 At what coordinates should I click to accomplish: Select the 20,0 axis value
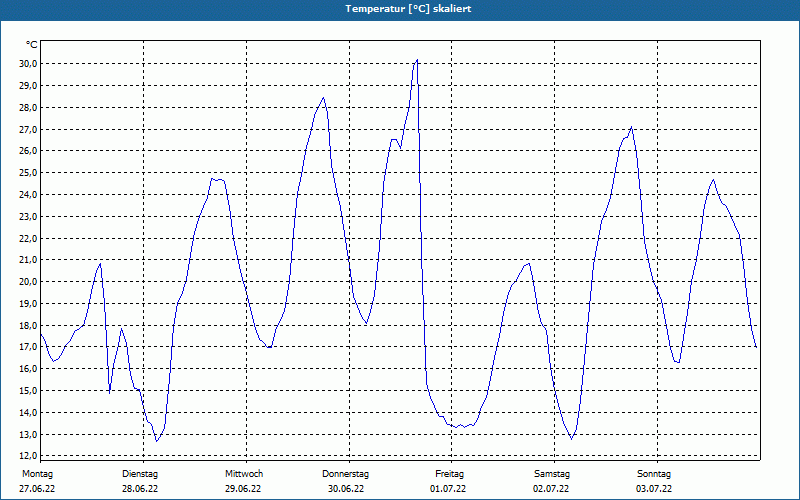click(27, 282)
